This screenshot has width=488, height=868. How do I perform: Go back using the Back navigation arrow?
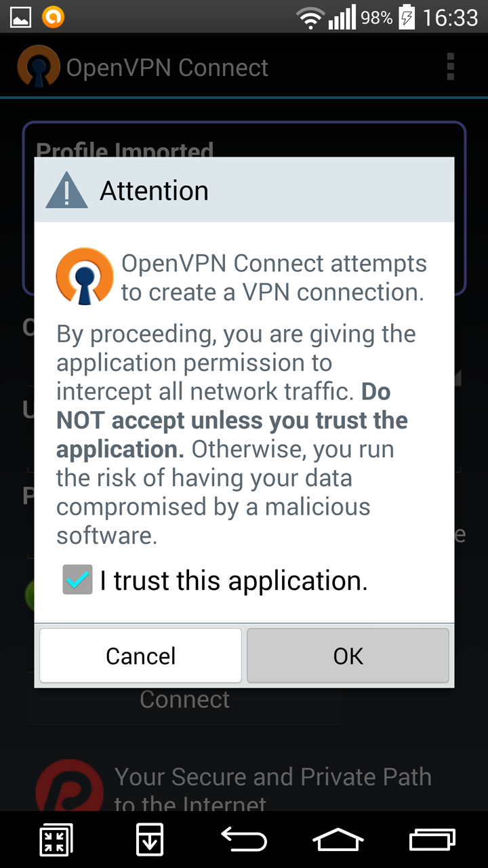coord(244,840)
